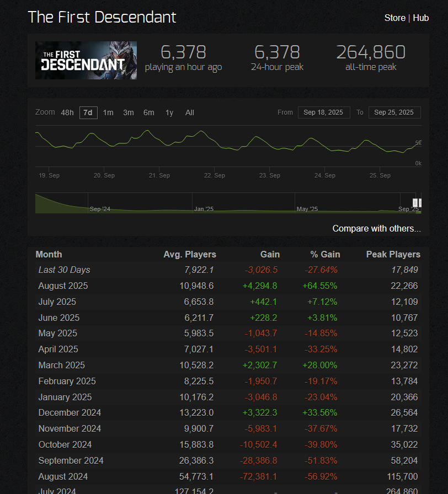Select the February 2025 row label

[67, 381]
